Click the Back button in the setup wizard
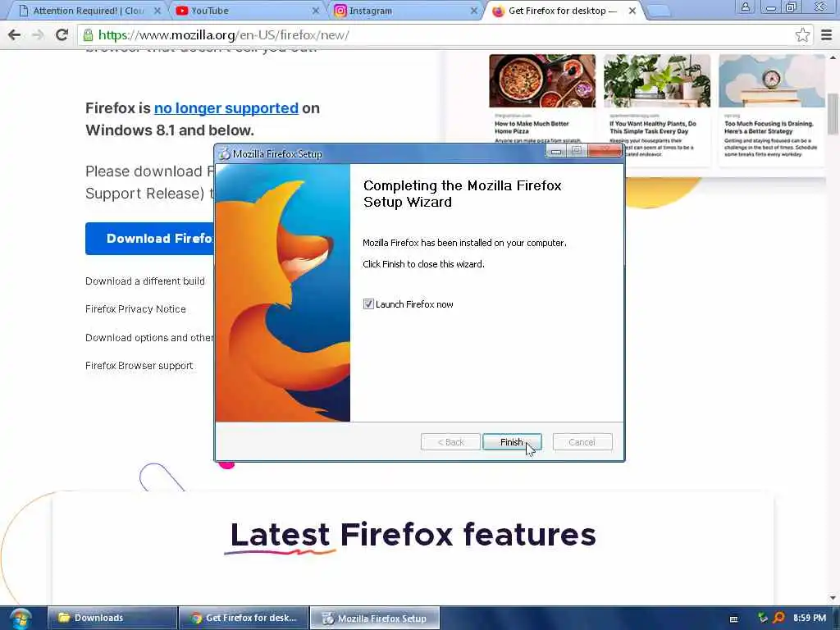Viewport: 840px width, 630px height. click(450, 442)
